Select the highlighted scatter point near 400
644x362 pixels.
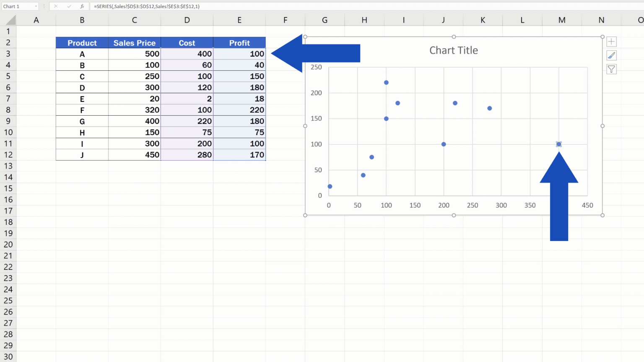coord(558,144)
